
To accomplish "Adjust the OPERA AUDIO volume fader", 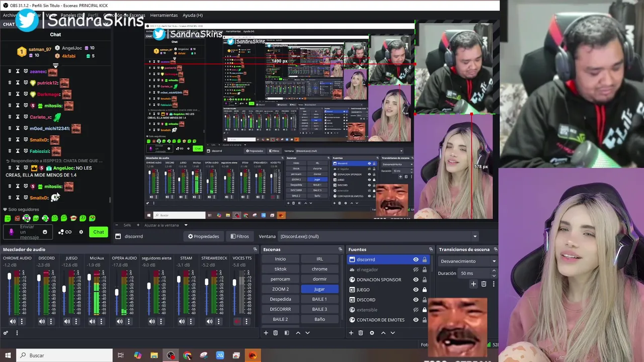I will (117, 292).
